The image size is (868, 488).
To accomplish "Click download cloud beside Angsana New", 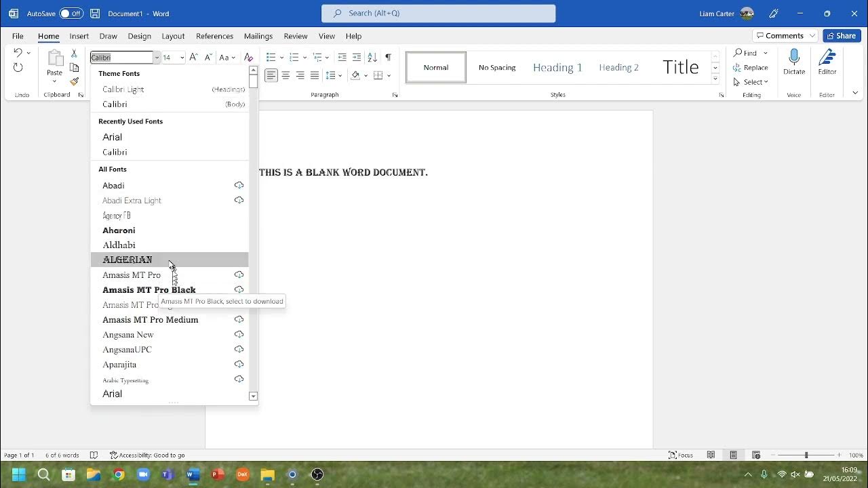I will (x=239, y=334).
